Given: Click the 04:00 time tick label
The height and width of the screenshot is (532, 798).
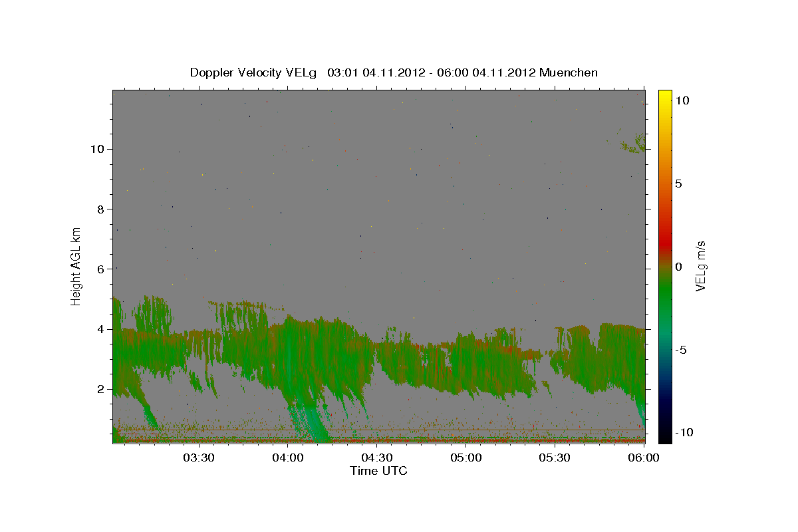Looking at the screenshot, I should [288, 458].
